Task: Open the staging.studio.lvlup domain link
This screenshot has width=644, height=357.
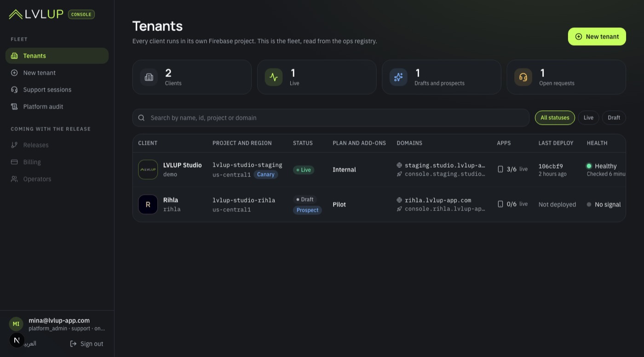Action: [x=445, y=165]
